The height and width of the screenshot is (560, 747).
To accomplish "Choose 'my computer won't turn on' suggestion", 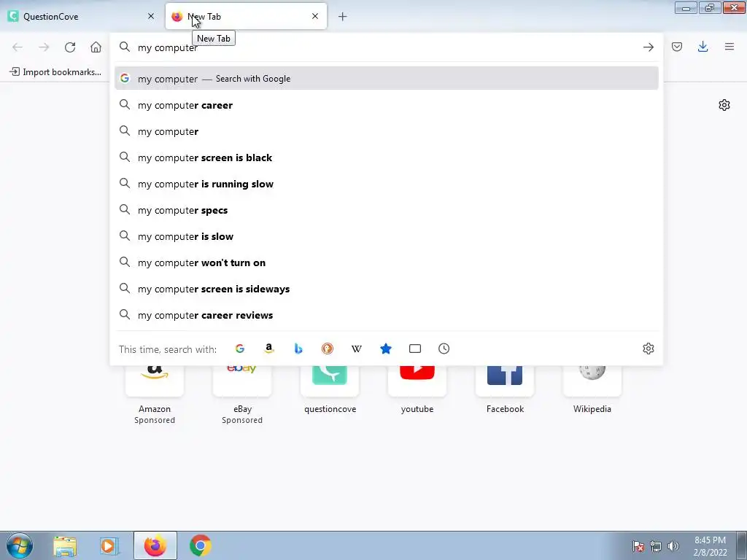I will [x=387, y=262].
